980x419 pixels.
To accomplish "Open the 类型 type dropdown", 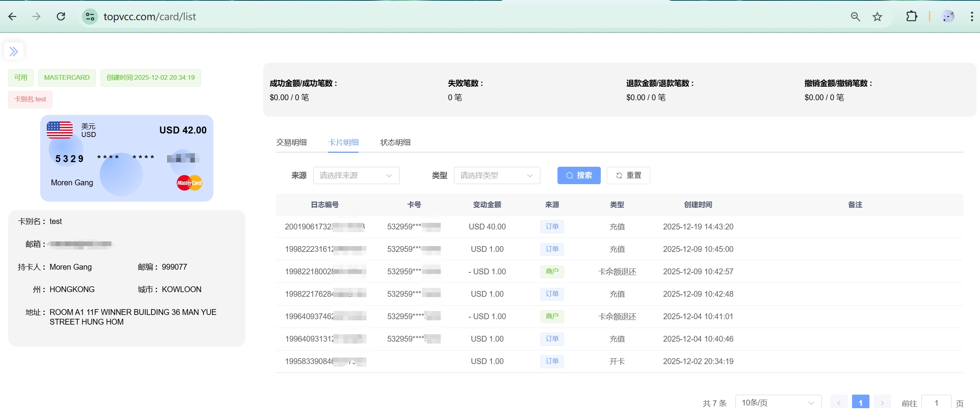I will point(496,176).
